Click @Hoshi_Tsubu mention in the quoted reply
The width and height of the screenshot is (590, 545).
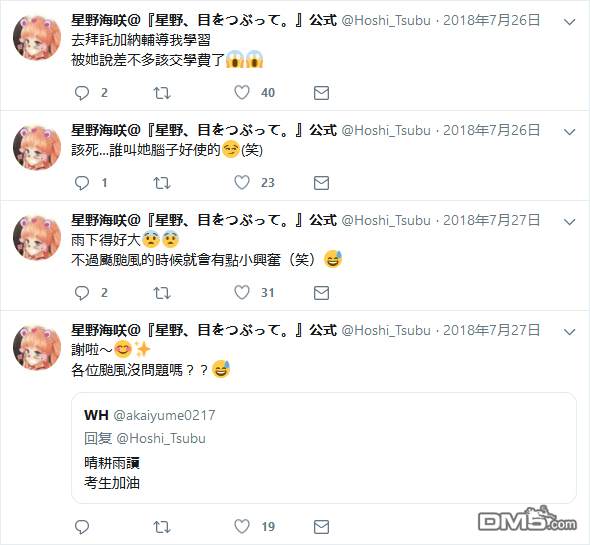161,438
